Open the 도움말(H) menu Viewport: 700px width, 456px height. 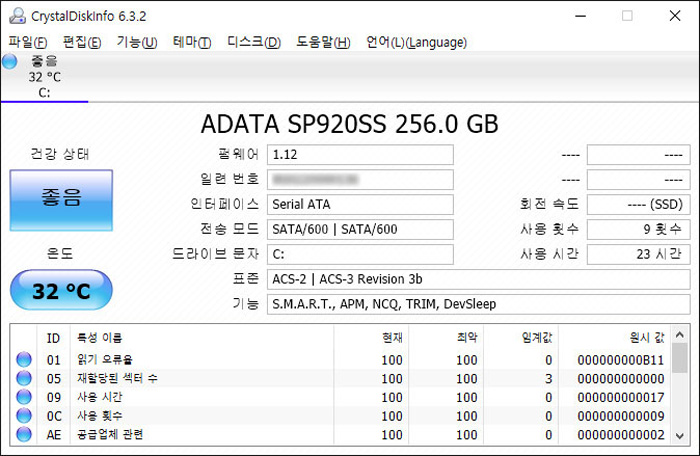click(x=324, y=42)
